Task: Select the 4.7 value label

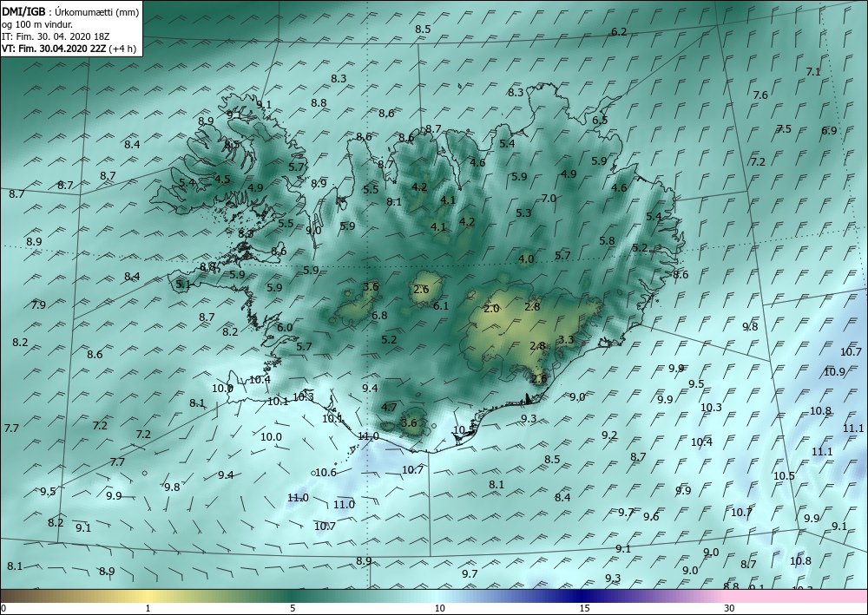Action: point(389,408)
